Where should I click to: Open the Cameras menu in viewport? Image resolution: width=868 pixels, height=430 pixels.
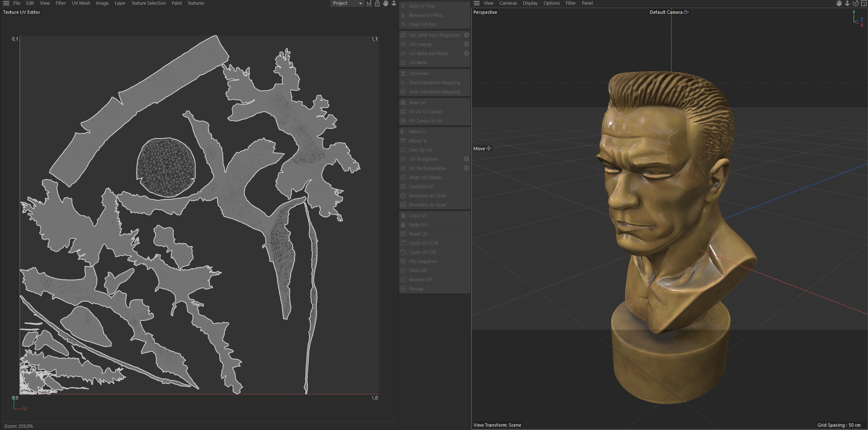coord(508,3)
